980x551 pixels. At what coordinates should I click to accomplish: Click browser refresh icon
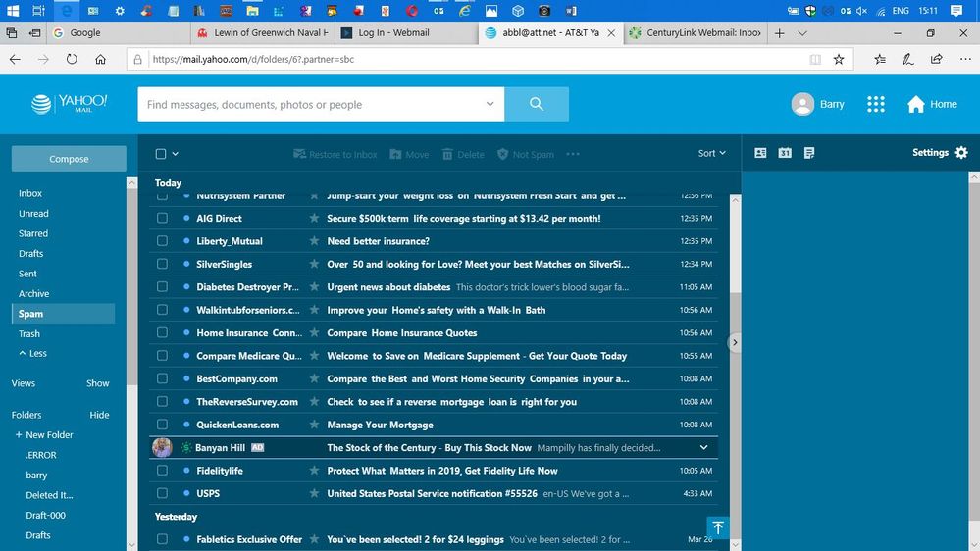[72, 60]
